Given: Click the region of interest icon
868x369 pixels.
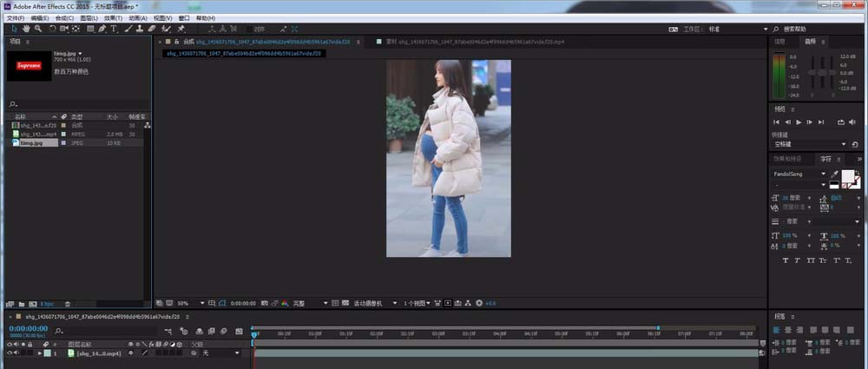Looking at the screenshot, I should [335, 303].
